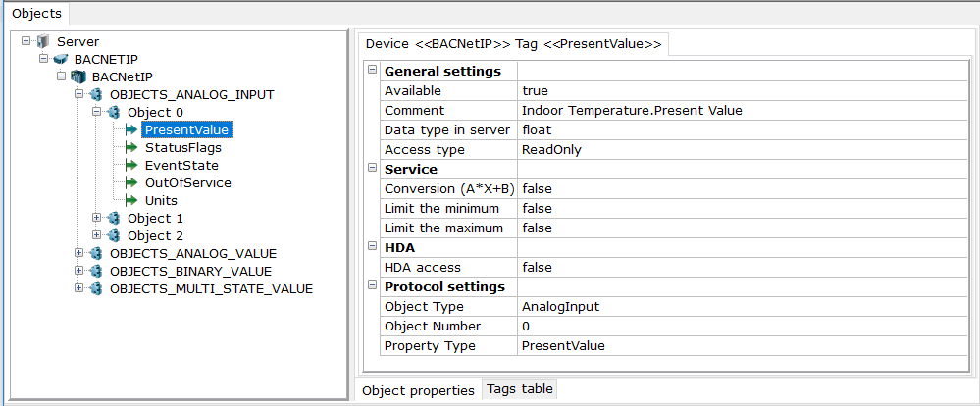980x406 pixels.
Task: Collapse the BACNetIP device node
Action: click(61, 76)
